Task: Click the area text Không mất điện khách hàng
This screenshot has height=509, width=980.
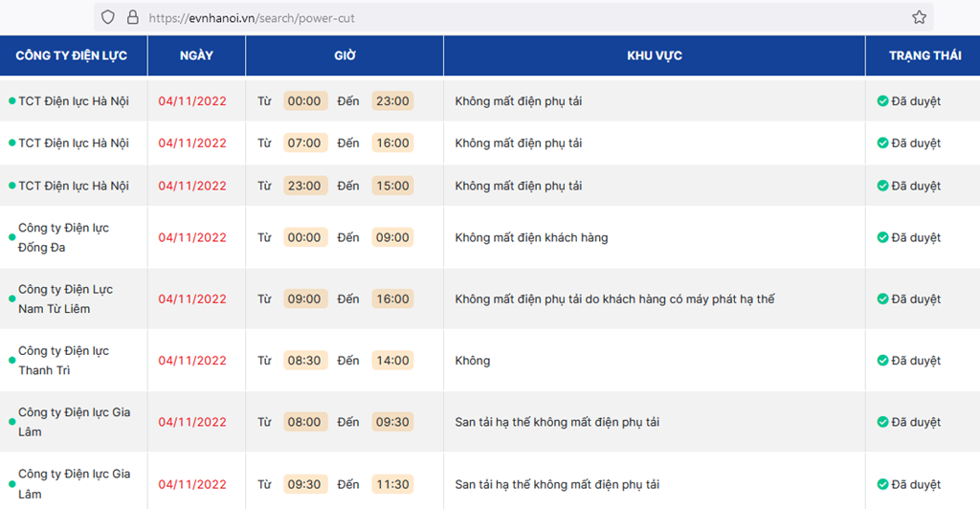Action: tap(531, 237)
